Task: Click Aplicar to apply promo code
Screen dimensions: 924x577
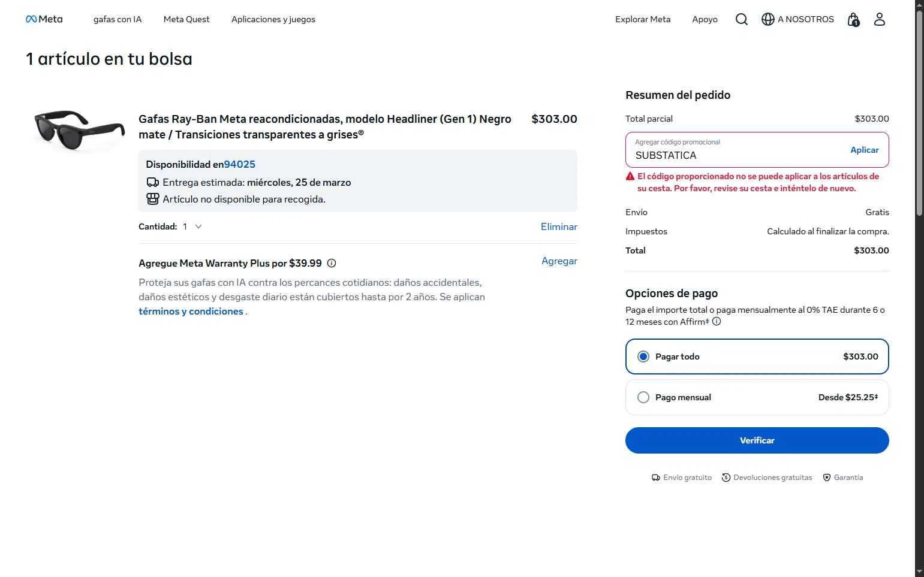Action: (x=865, y=150)
